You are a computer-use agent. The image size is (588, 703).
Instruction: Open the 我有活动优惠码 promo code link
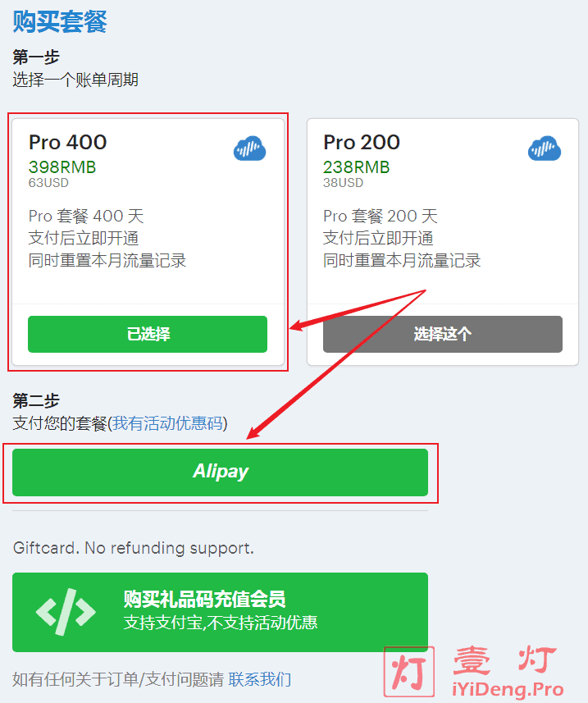(167, 422)
